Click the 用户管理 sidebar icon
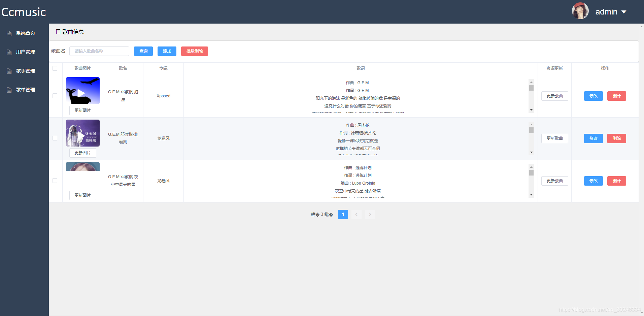The height and width of the screenshot is (316, 644). tap(9, 52)
